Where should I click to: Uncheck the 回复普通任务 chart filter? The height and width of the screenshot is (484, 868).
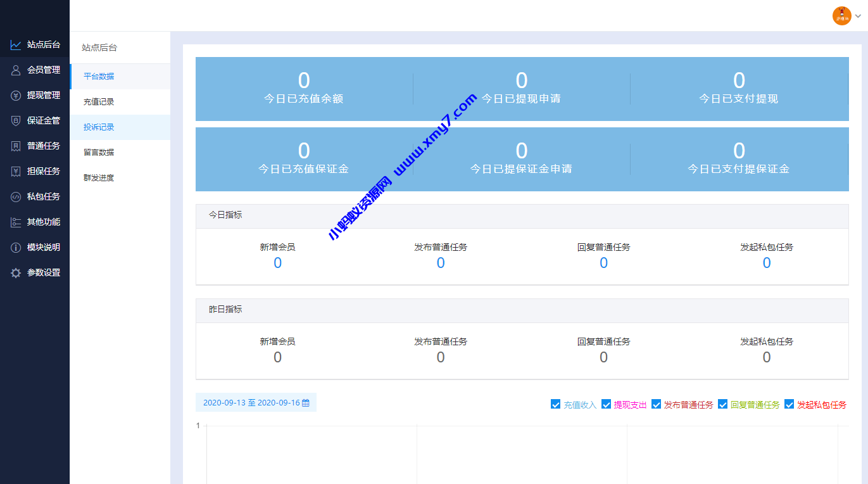tap(722, 404)
